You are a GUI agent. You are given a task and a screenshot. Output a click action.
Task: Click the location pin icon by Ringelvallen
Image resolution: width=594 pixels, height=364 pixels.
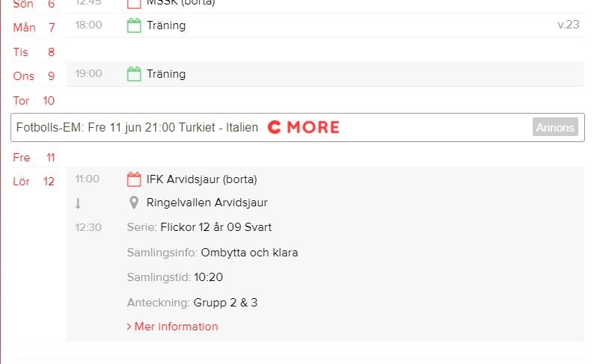tap(134, 203)
